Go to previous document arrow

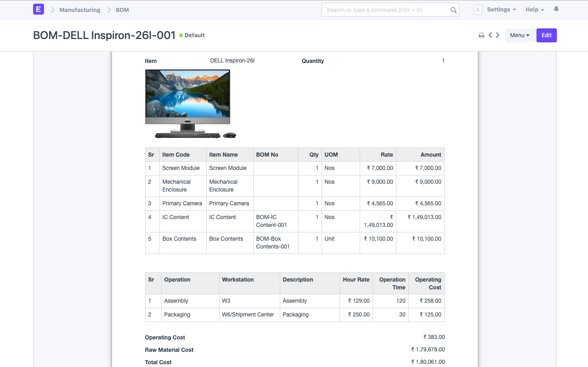coord(490,35)
